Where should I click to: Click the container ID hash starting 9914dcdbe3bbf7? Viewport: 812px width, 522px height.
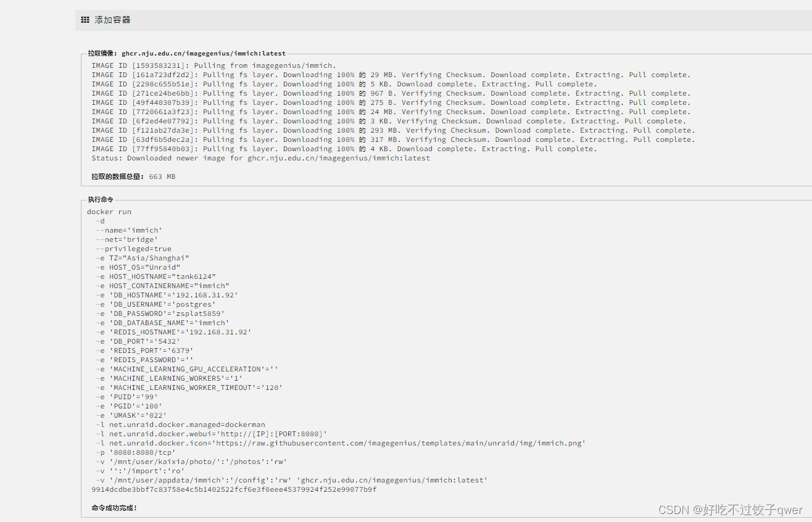click(x=234, y=489)
